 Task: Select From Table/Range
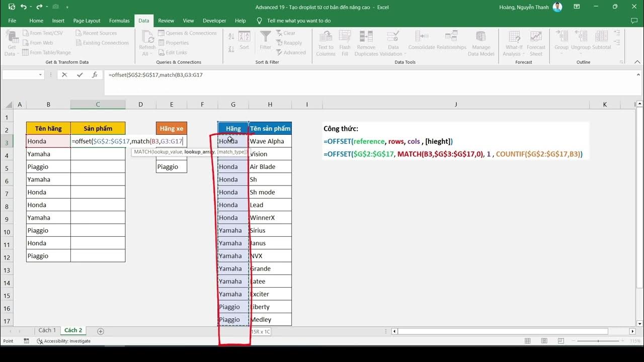[x=46, y=52]
